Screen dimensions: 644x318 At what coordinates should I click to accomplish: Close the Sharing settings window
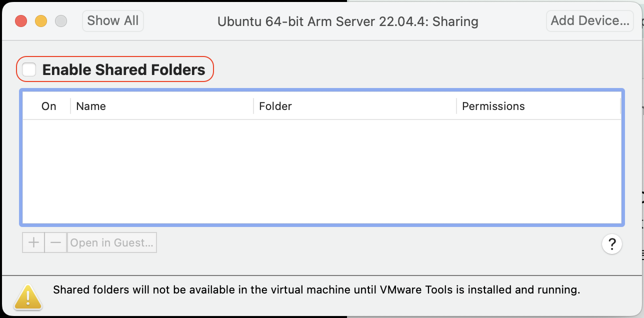[x=21, y=21]
